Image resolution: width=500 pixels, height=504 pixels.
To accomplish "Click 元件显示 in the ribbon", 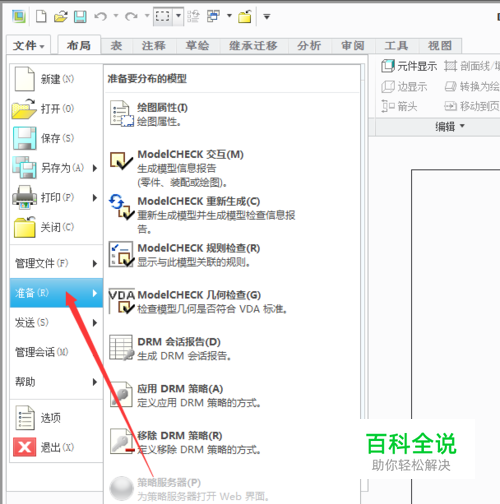I will coord(409,66).
